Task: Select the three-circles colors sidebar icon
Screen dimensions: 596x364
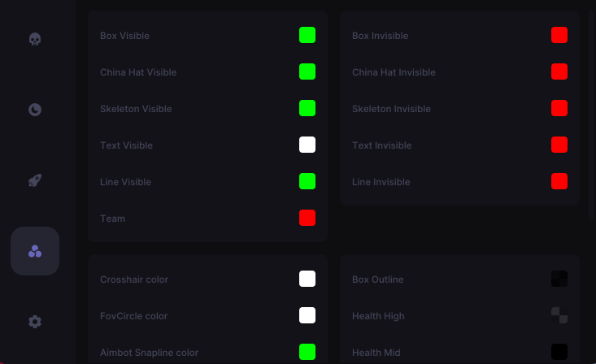Action: [x=35, y=251]
